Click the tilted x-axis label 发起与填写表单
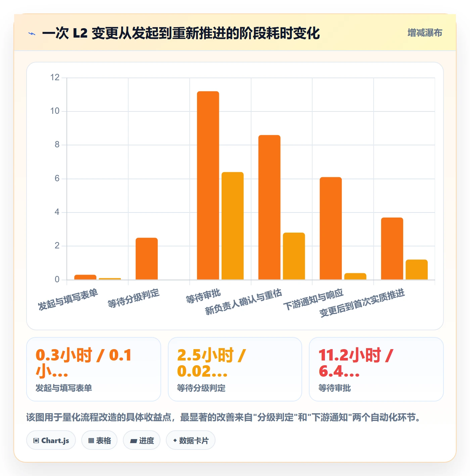This screenshot has height=476, width=470. coord(68,299)
